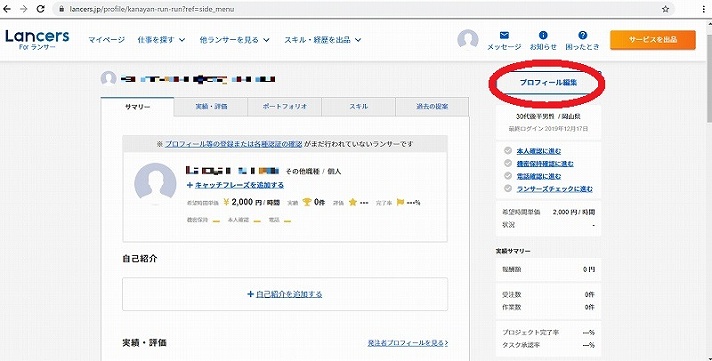Click the yen icon beside 2,000 円
The image size is (712, 361).
[226, 202]
